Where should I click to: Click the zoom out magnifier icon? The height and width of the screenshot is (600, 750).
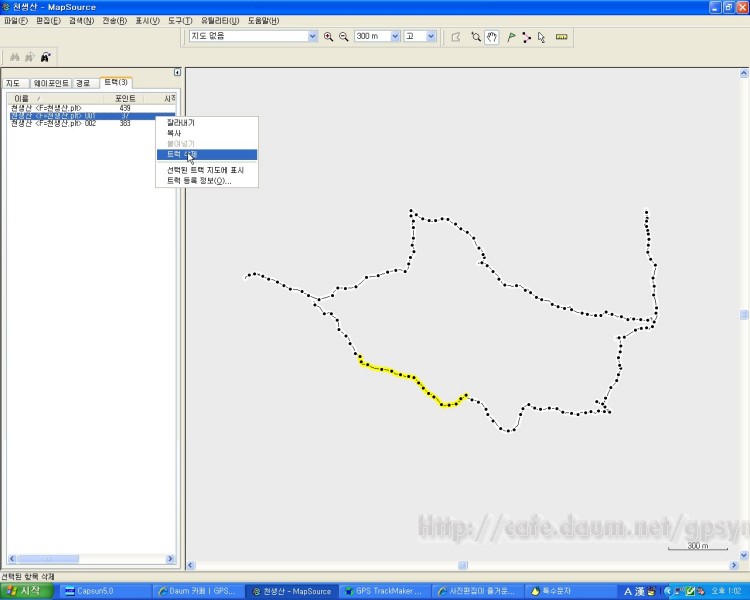[343, 37]
